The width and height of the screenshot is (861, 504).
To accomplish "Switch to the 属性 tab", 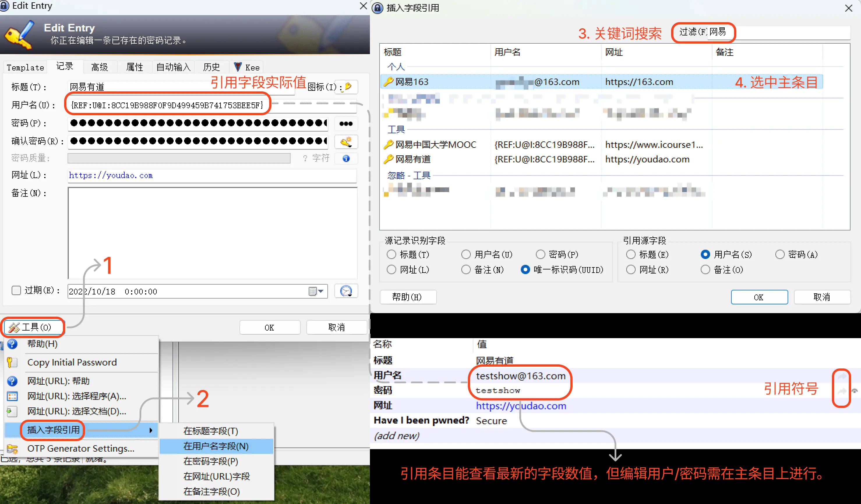I will (x=135, y=67).
